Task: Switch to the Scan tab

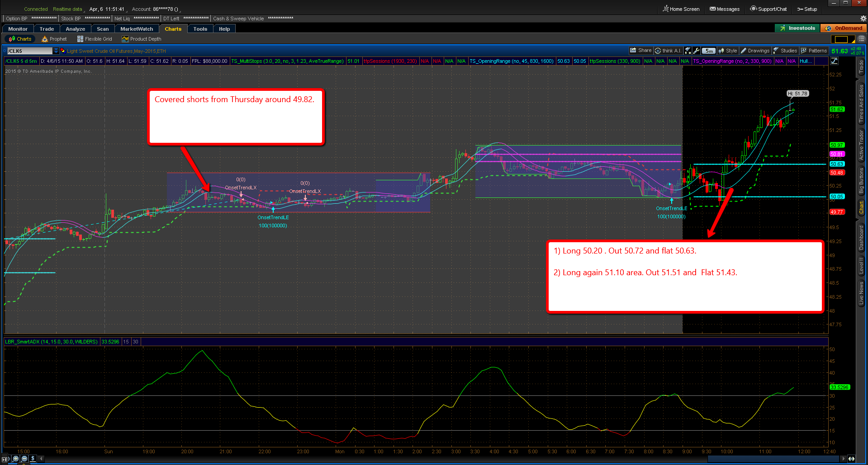Action: [103, 29]
